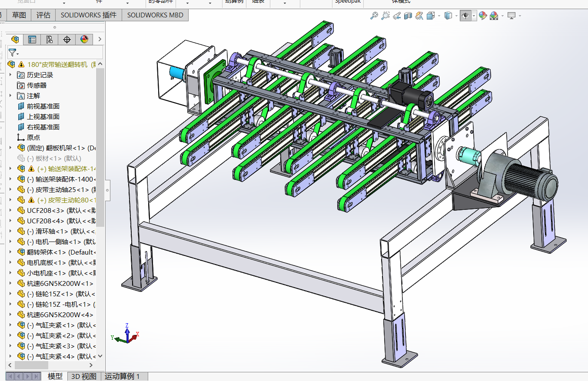This screenshot has height=381, width=588.
Task: Open the Hide/Show Items dropdown arrow
Action: coord(474,16)
